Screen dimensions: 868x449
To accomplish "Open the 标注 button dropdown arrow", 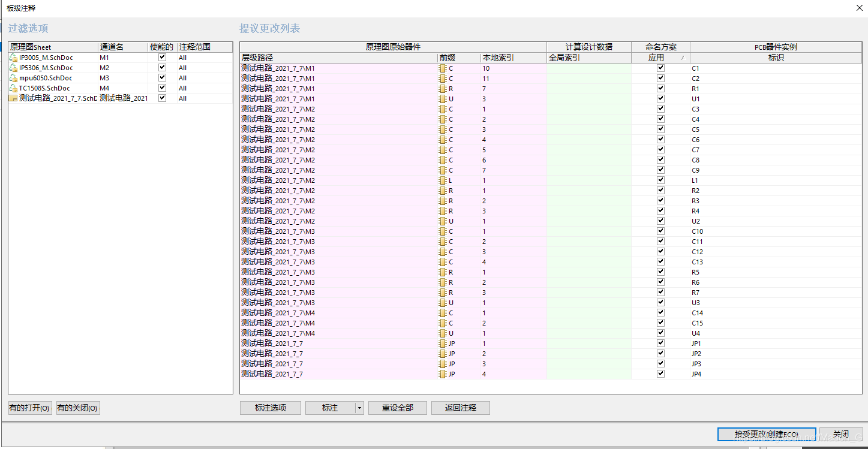I will point(359,408).
